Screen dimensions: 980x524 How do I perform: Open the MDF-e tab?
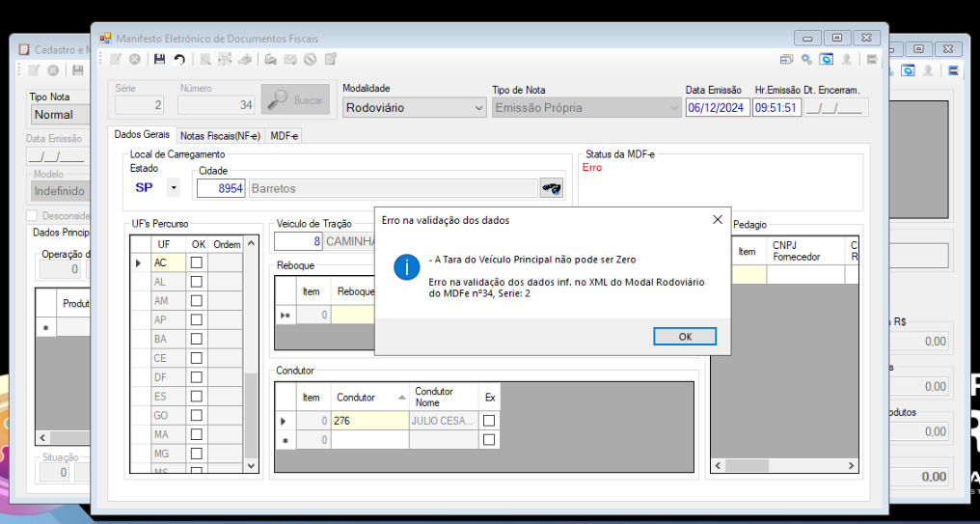(x=284, y=136)
